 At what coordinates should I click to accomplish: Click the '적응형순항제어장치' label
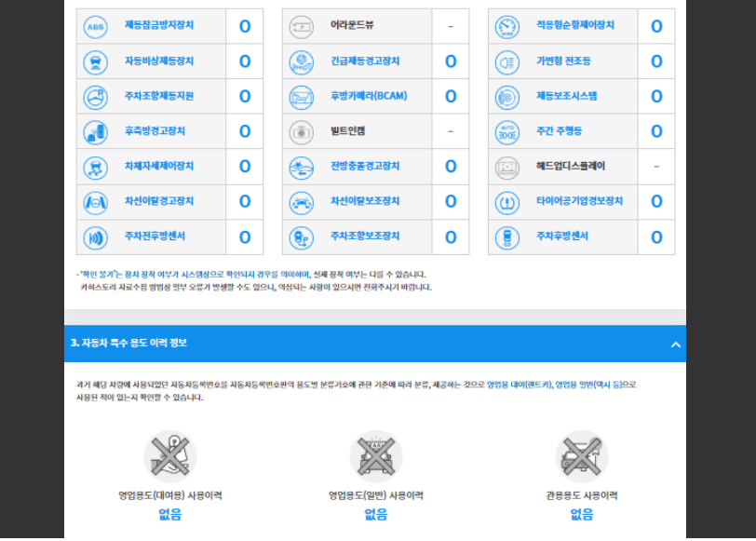pos(575,25)
